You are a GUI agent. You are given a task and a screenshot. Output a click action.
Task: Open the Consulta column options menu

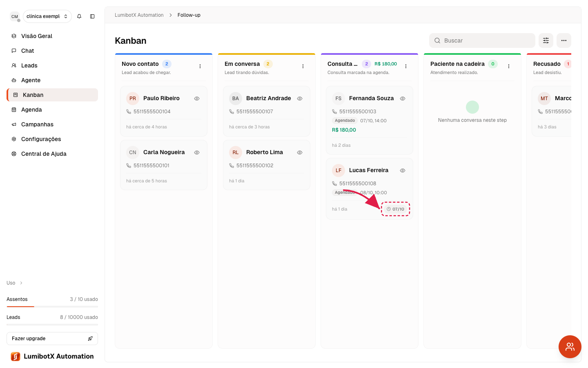tap(406, 66)
